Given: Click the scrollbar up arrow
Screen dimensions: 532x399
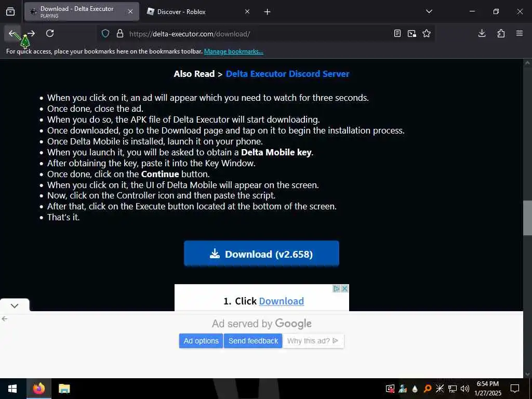Looking at the screenshot, I should [527, 63].
